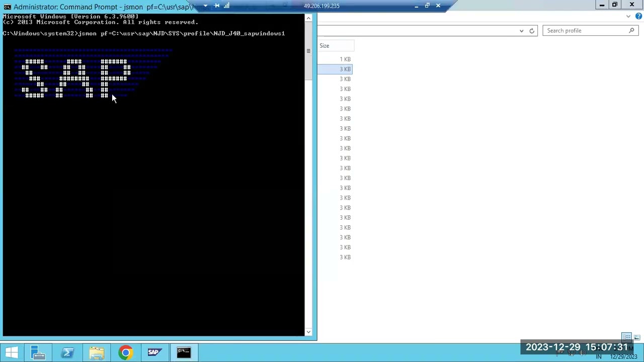Viewport: 644px width, 362px height.
Task: Click the 49.206.199.235 connection bar label
Action: click(321, 6)
